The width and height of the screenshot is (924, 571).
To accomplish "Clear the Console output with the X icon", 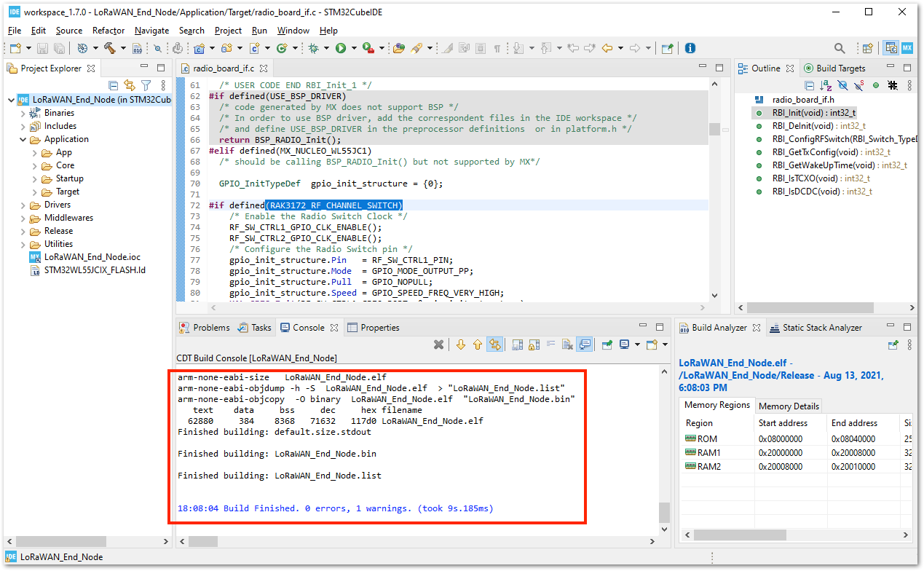I will pos(438,344).
